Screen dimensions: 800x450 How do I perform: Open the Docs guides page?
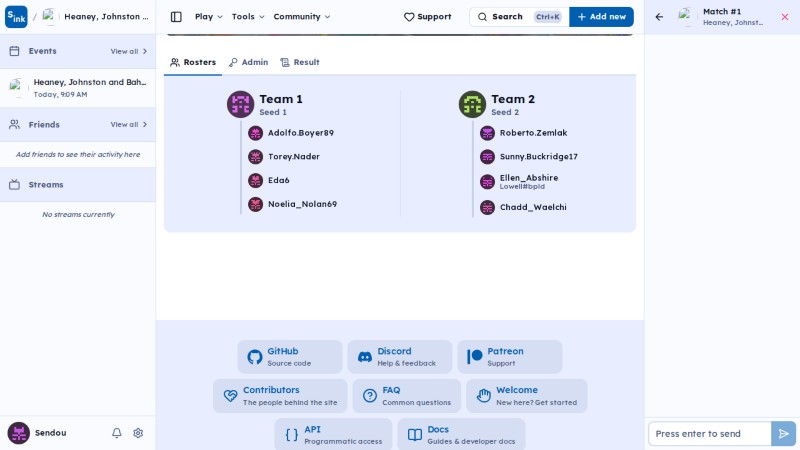(x=461, y=435)
